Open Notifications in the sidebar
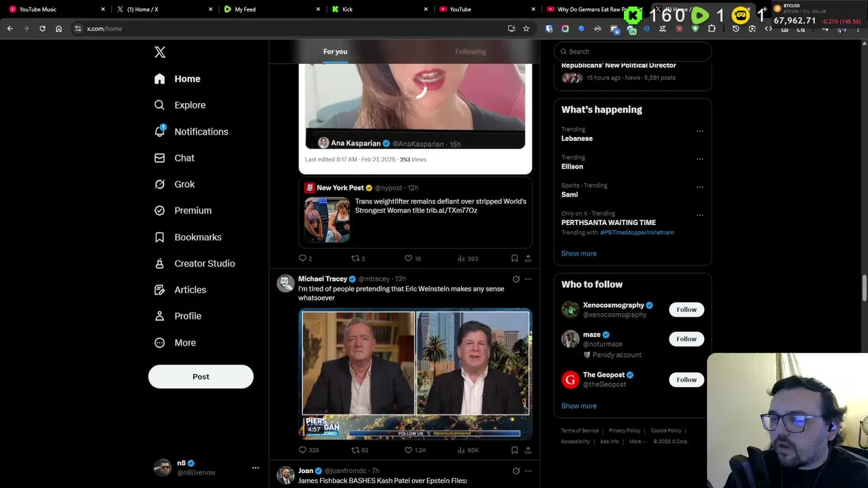 pyautogui.click(x=191, y=131)
